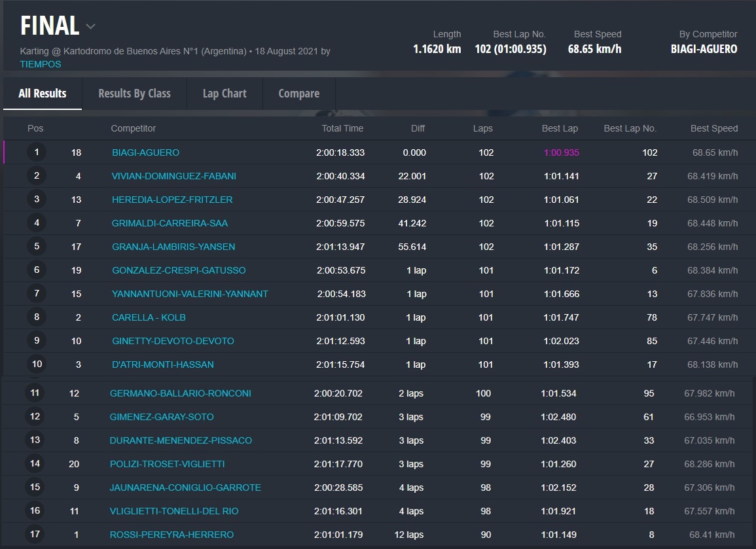Click the purple best lap 1:00.935
Image resolution: width=756 pixels, height=549 pixels.
coord(561,152)
